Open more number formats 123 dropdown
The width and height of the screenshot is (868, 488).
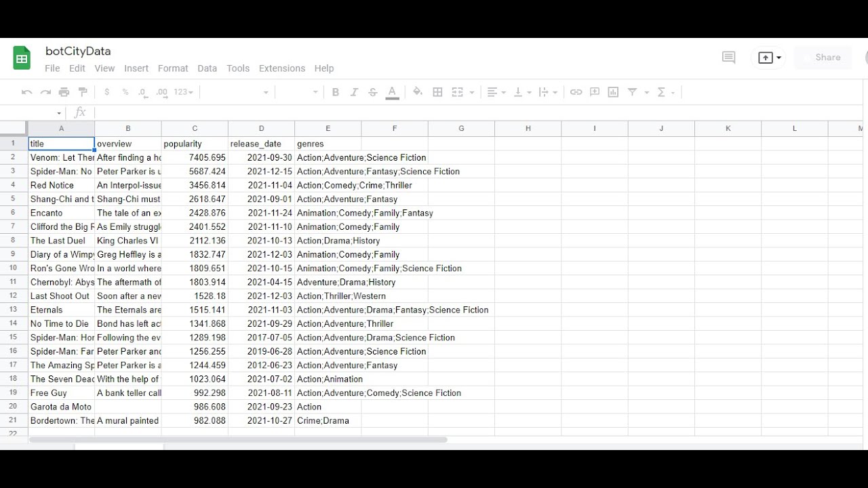183,92
